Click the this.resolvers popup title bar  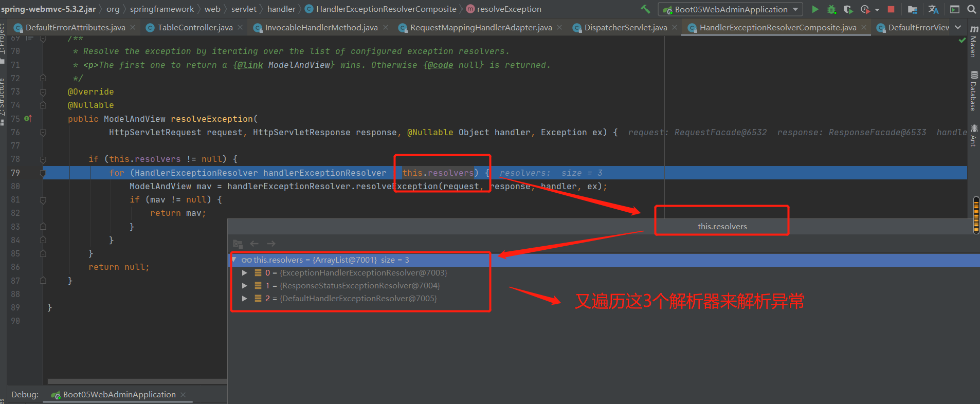(604, 227)
